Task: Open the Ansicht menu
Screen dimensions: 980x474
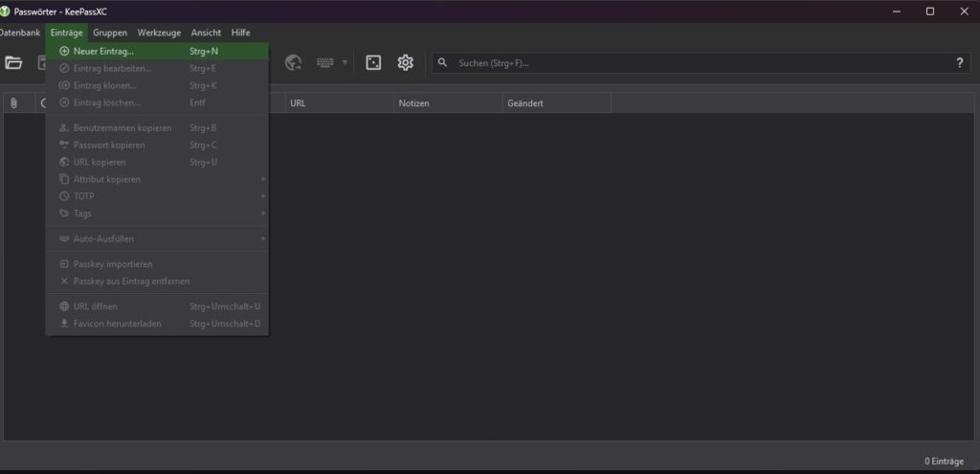Action: pos(207,33)
